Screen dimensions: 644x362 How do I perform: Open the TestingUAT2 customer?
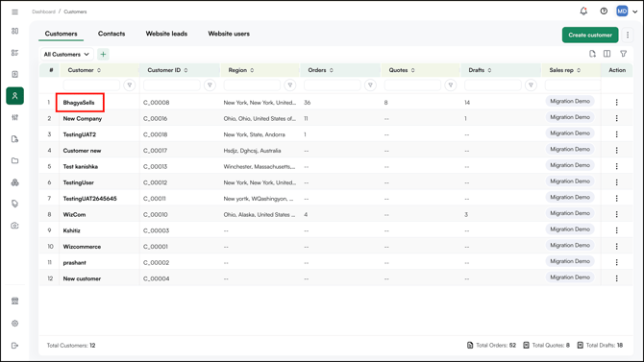79,134
